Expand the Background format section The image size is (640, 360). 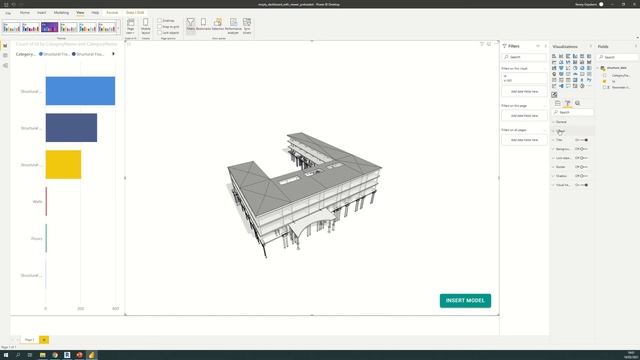coord(563,149)
